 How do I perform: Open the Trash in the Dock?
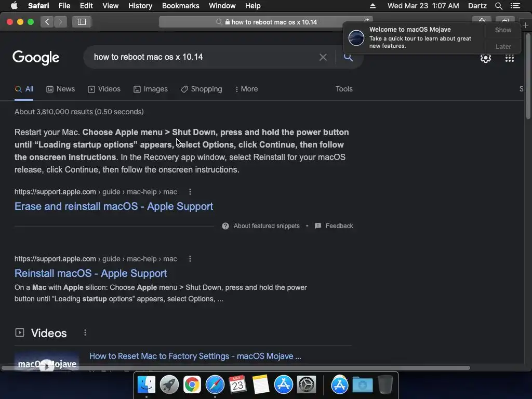(385, 384)
